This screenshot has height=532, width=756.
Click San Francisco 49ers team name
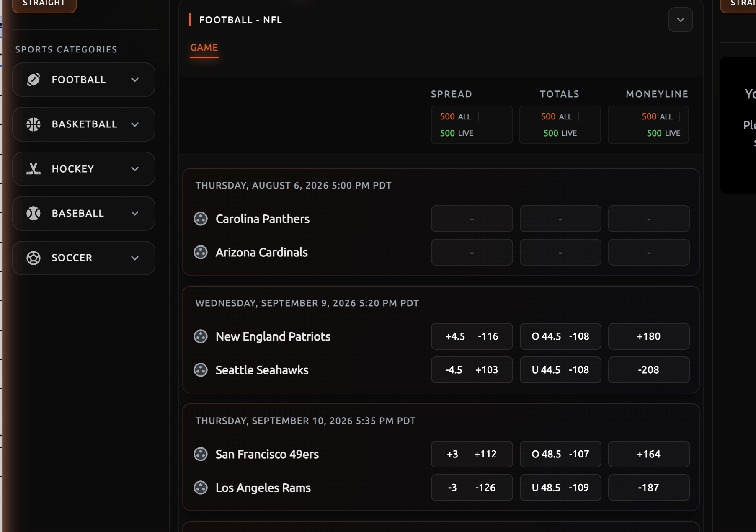267,454
